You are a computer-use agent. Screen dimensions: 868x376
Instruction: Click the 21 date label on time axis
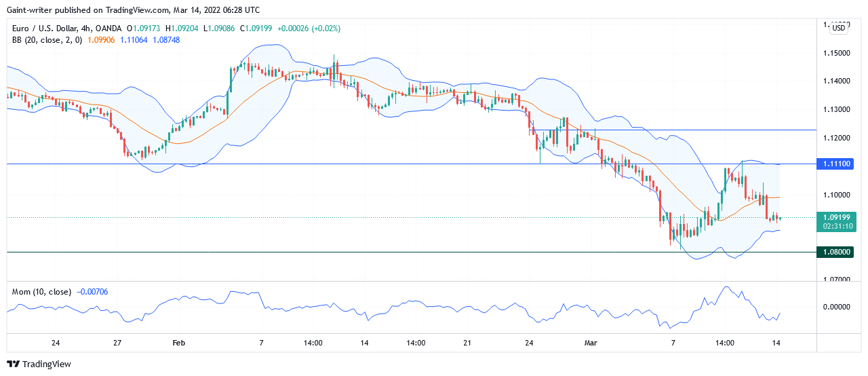pyautogui.click(x=467, y=343)
